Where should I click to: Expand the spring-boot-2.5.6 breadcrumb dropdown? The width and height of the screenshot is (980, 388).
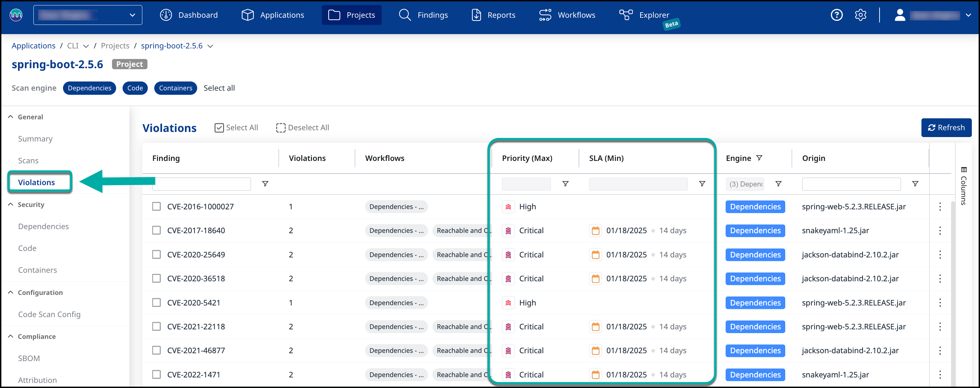tap(210, 46)
